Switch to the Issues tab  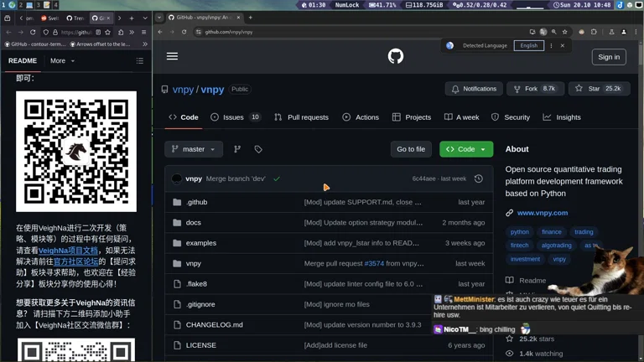pos(236,117)
